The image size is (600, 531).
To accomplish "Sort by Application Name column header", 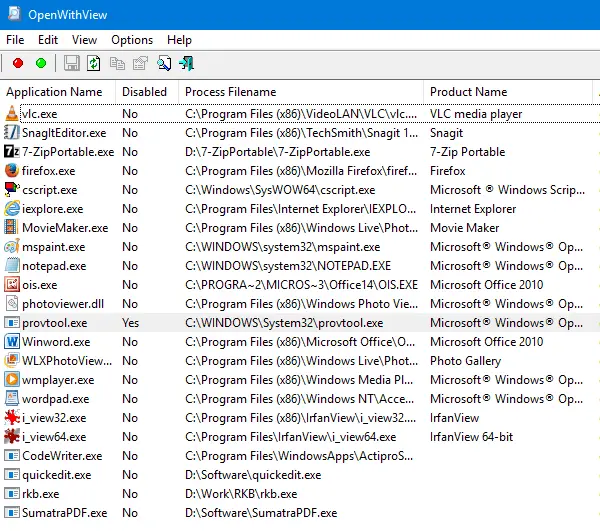I will click(x=57, y=92).
